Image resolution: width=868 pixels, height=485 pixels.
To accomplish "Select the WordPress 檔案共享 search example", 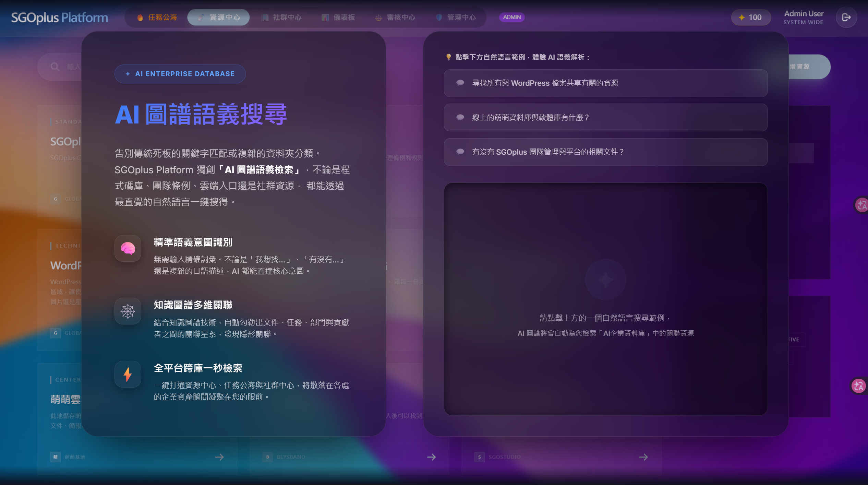I will (605, 83).
